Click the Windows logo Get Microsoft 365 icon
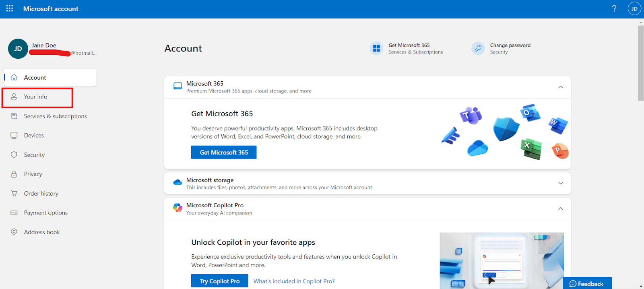 coord(376,48)
